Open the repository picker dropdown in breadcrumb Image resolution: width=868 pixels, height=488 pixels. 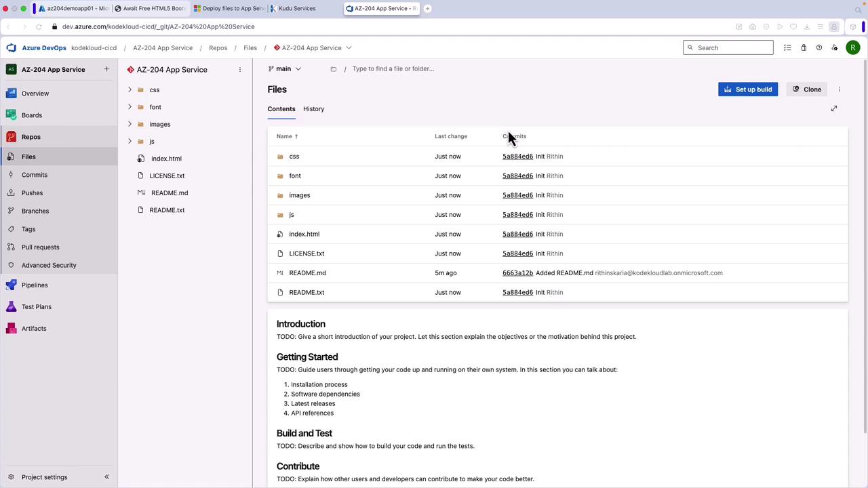(x=349, y=48)
